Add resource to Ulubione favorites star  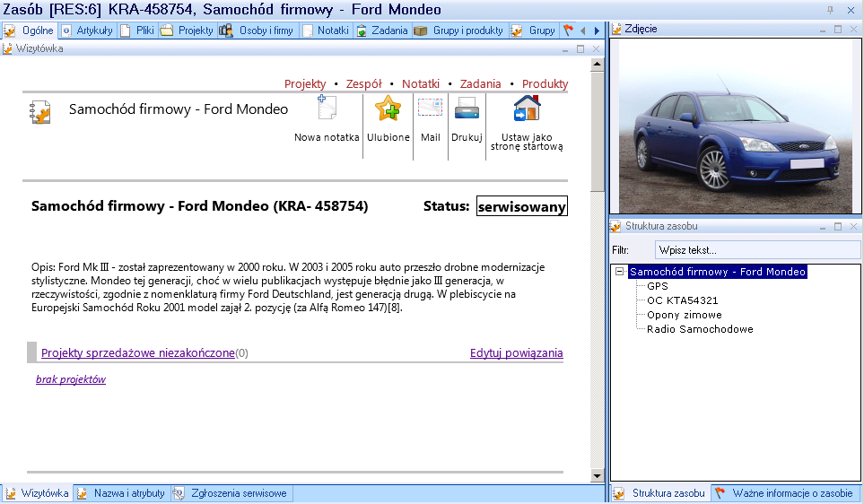point(388,108)
